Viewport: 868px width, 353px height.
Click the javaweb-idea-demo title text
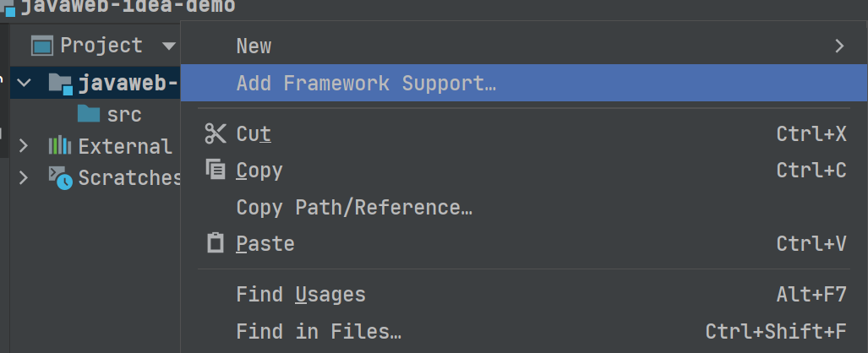point(128,7)
